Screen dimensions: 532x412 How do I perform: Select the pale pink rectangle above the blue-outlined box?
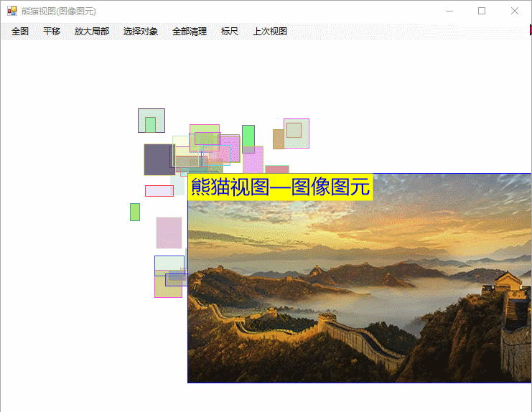pos(169,233)
